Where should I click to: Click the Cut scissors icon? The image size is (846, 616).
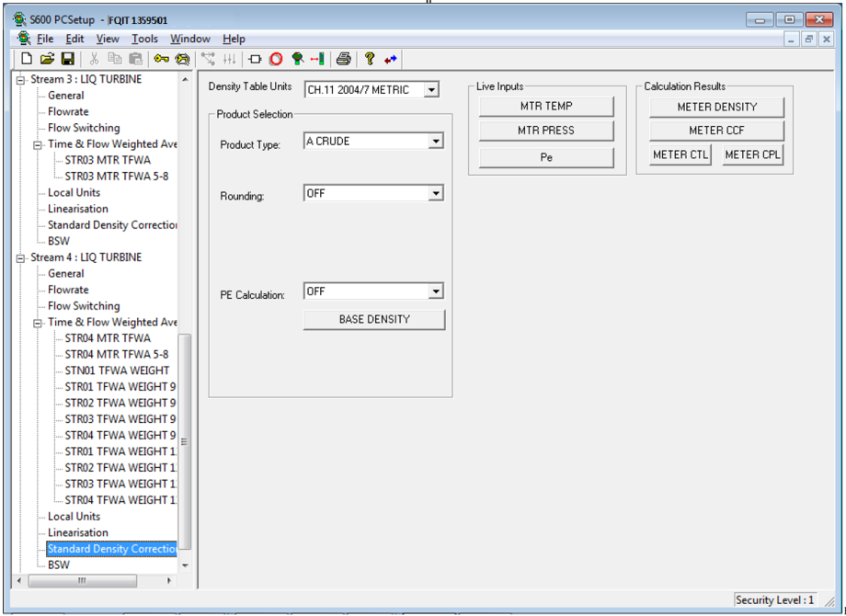[94, 59]
